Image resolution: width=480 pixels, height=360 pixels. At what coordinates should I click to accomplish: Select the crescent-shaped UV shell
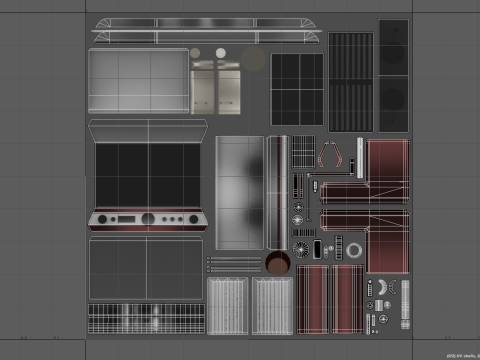coord(383,287)
